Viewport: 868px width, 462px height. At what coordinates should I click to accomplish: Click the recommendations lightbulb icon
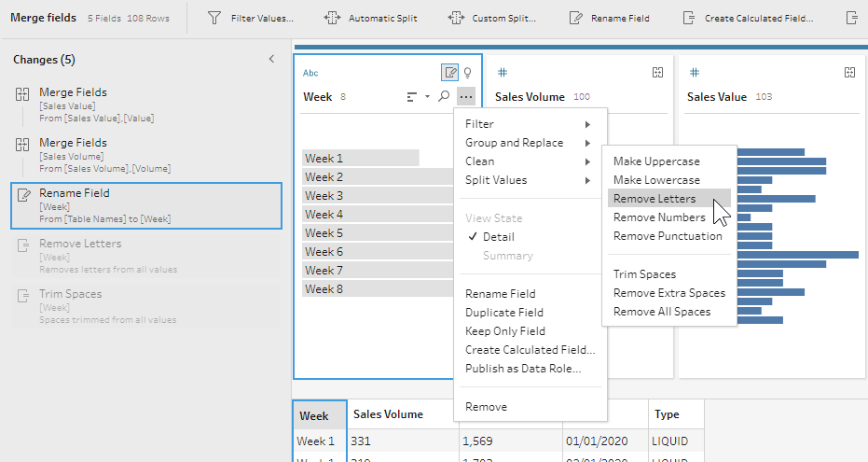coord(468,72)
